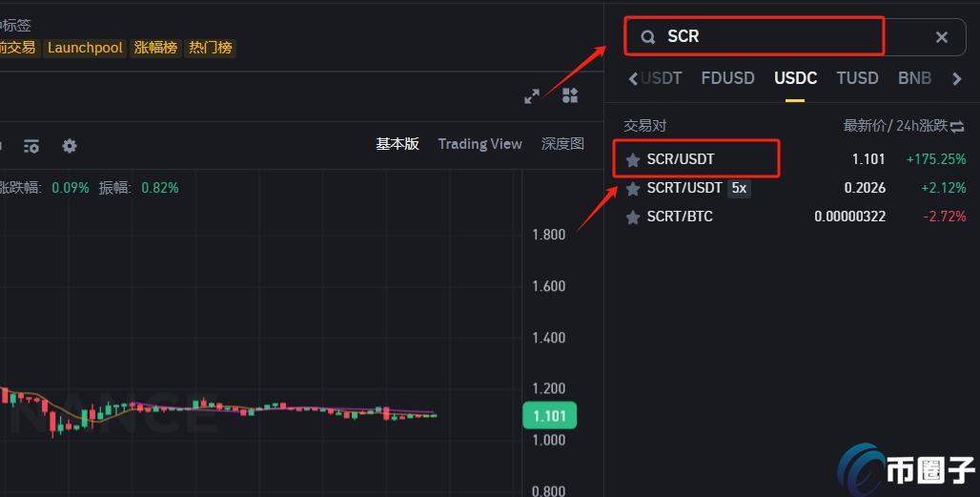Select the USDC quote tab

pos(795,78)
